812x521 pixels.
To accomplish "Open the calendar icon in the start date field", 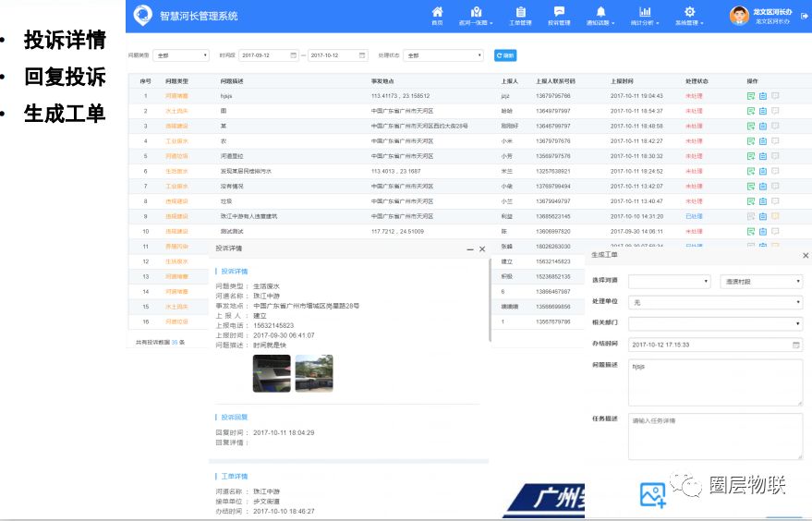I will [293, 55].
